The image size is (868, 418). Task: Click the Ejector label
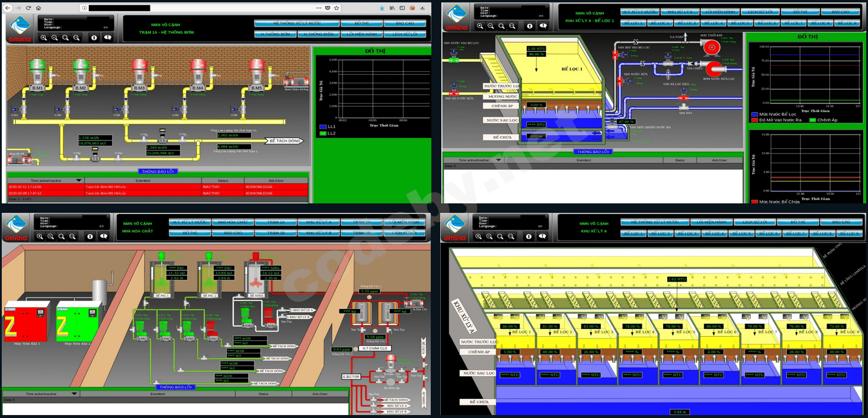(351, 376)
